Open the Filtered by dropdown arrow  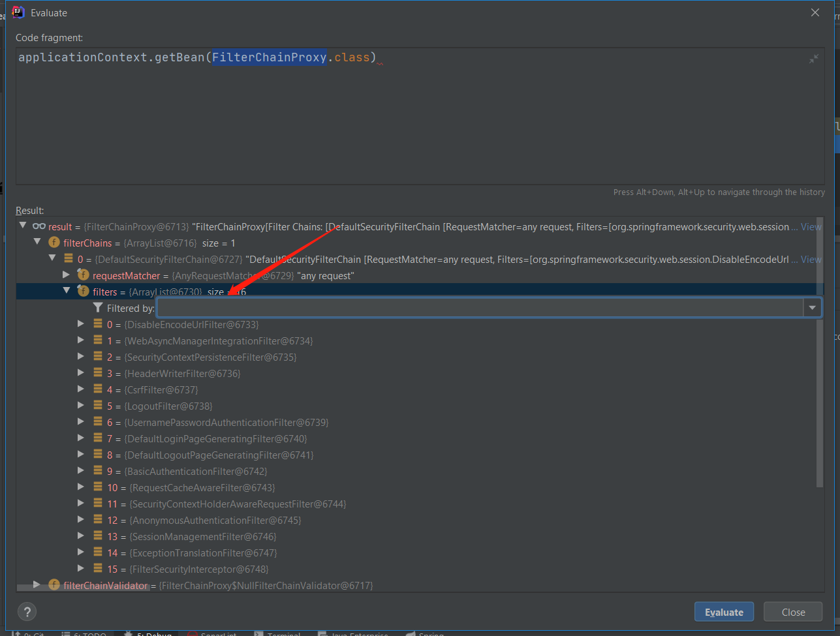click(812, 308)
